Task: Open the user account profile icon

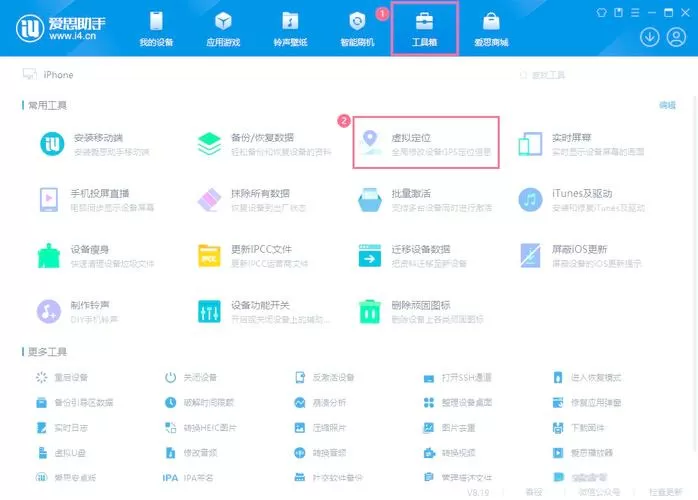Action: [676, 37]
